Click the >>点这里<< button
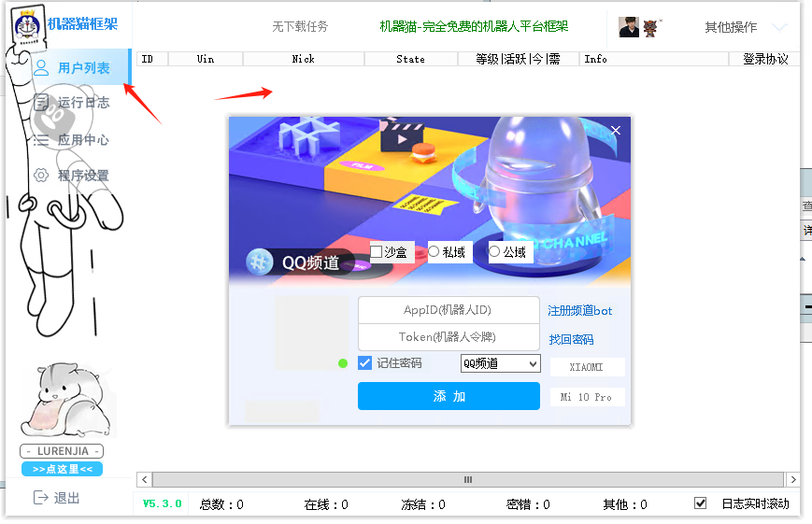 pos(63,469)
